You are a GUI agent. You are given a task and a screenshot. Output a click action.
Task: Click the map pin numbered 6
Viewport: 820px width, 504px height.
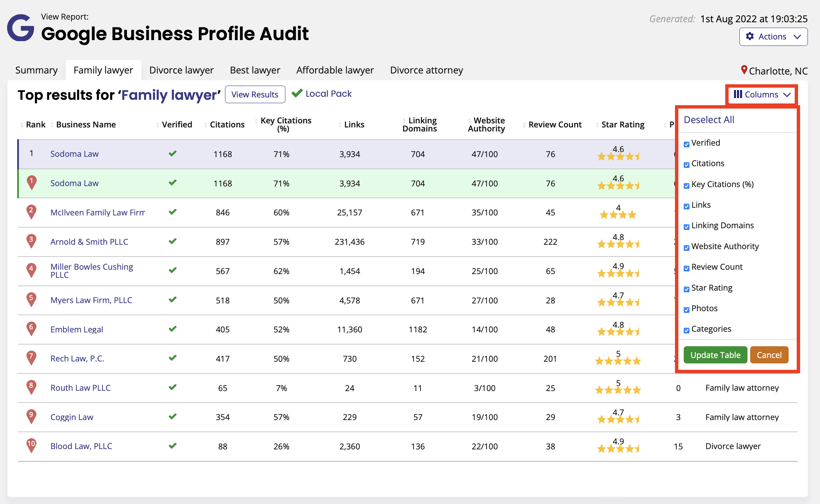pos(31,329)
